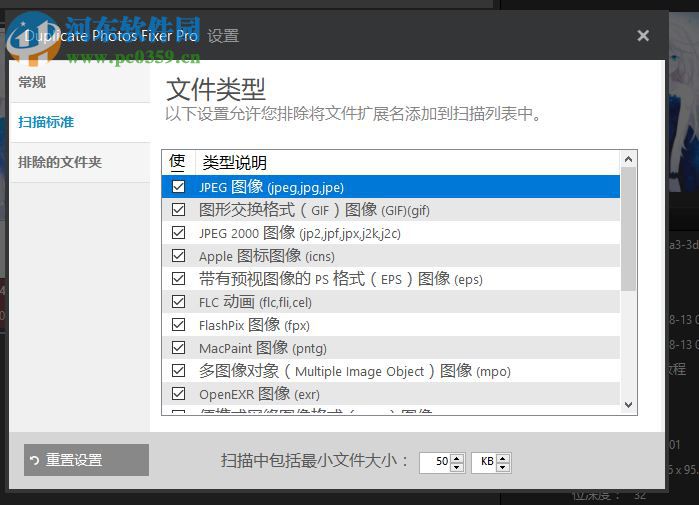Toggle the FlashPix 图像 (fpx) checkbox

click(x=178, y=324)
